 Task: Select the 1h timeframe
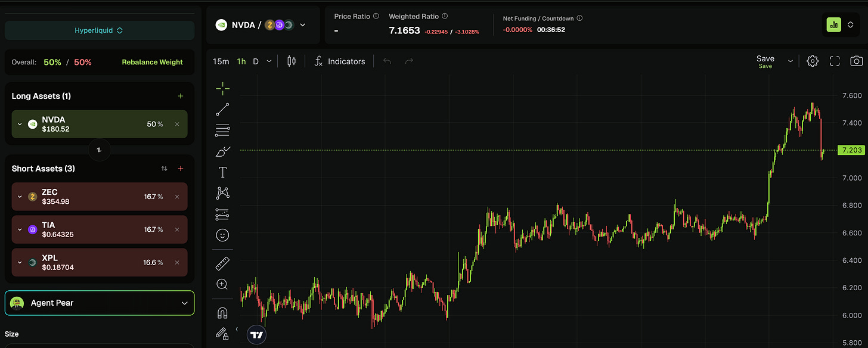[x=241, y=61]
